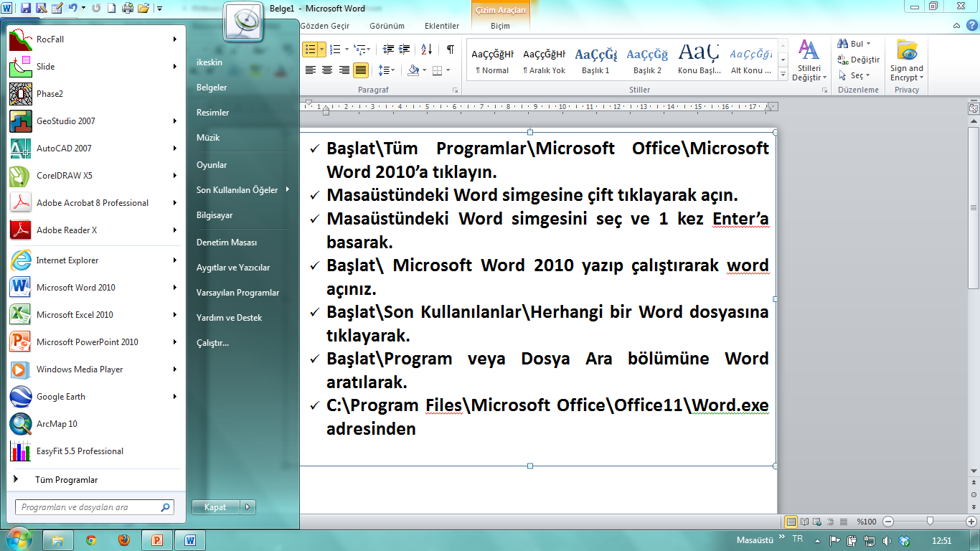Open Numbering dropdown arrow
Viewport: 980px width, 551px height.
coord(346,49)
